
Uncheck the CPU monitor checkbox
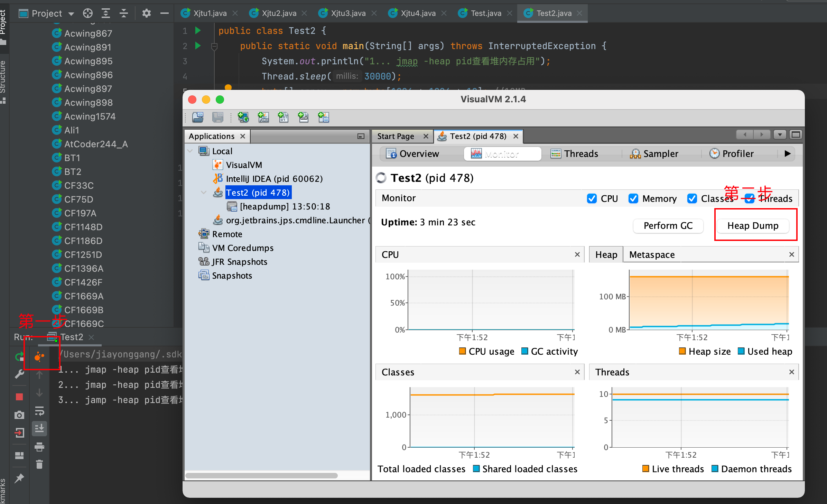pos(592,198)
